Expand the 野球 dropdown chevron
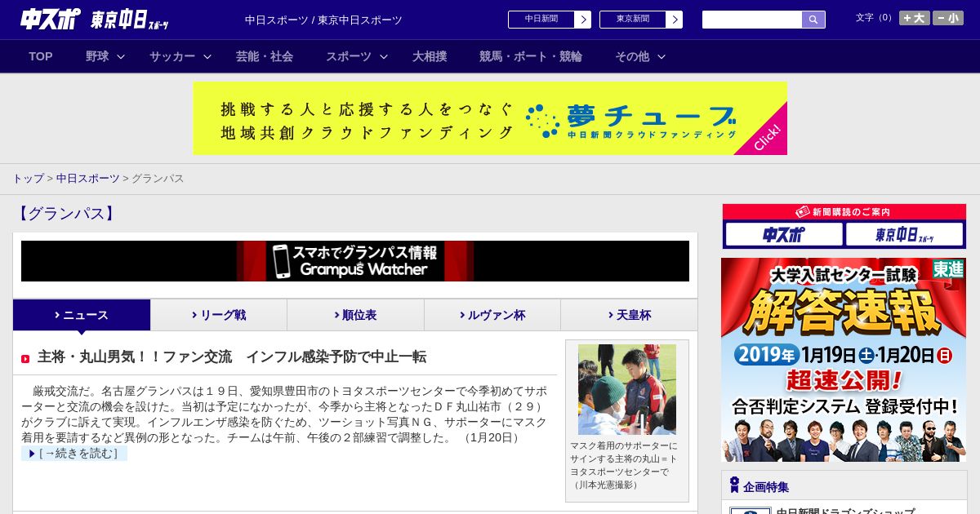The image size is (980, 514). (x=121, y=57)
